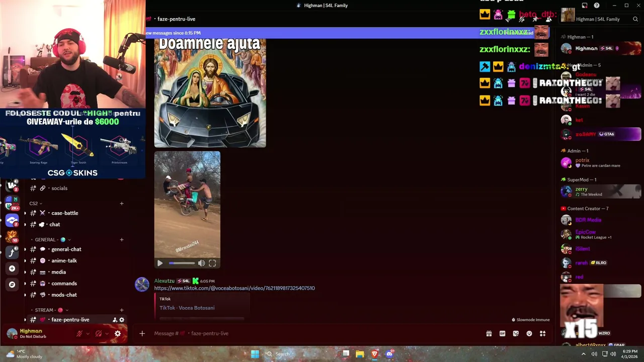Open the emoji picker
This screenshot has height=362, width=644.
[529, 333]
